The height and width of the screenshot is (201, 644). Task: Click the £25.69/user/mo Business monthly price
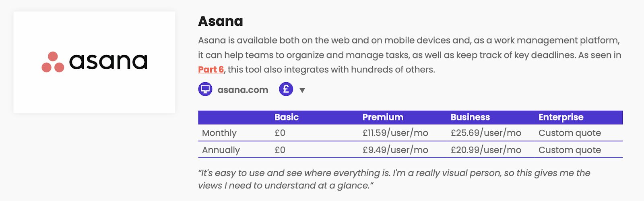[x=486, y=133]
